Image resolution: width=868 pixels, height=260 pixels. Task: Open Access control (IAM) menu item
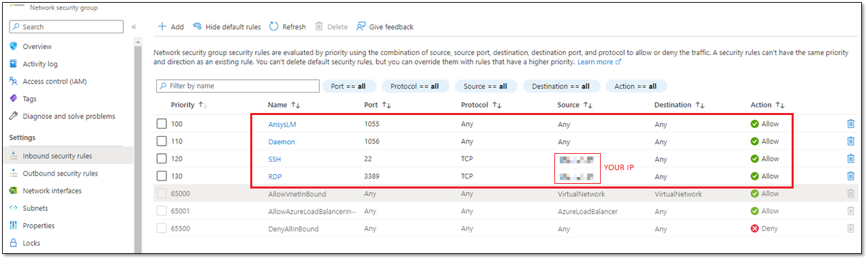click(55, 81)
